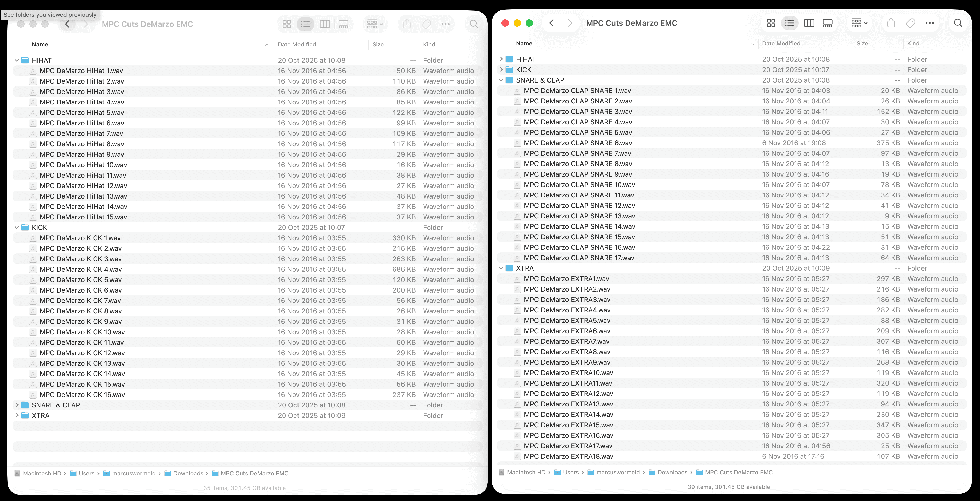Select MPC DeMarzo CLAP SNARE 6.wav file icon
The width and height of the screenshot is (980, 501).
(517, 143)
